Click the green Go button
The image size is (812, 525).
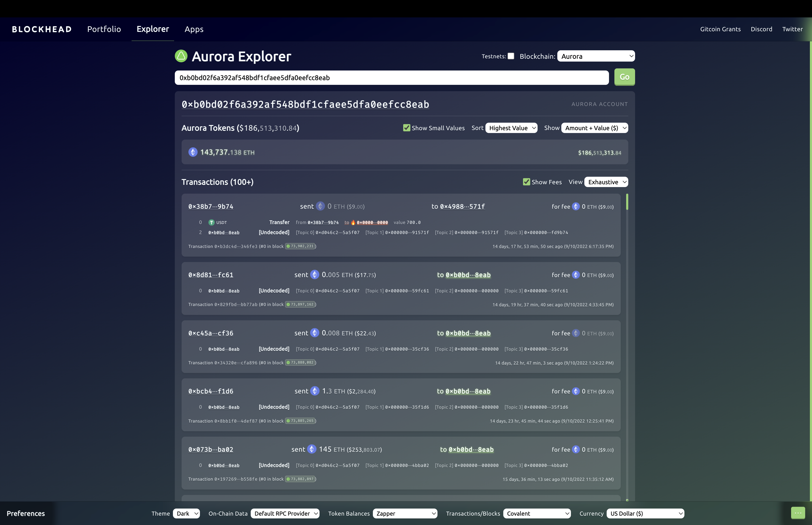click(625, 77)
